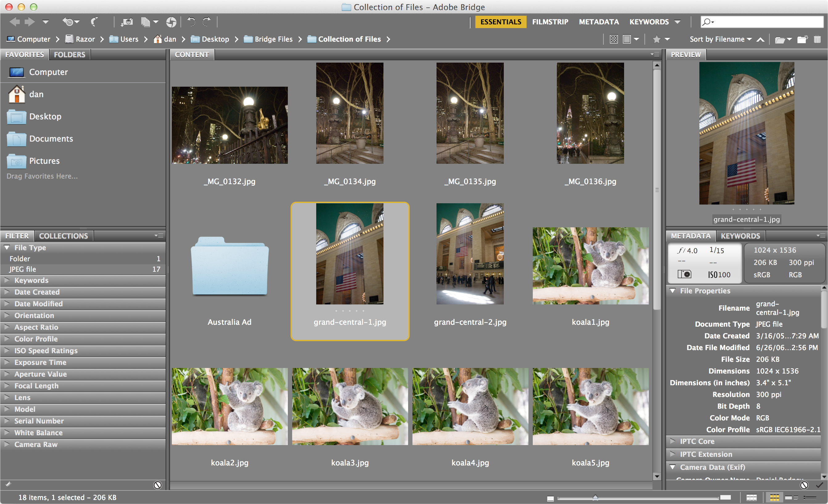The width and height of the screenshot is (828, 504).
Task: Open the KEYWORDS panel tab
Action: [x=741, y=236]
